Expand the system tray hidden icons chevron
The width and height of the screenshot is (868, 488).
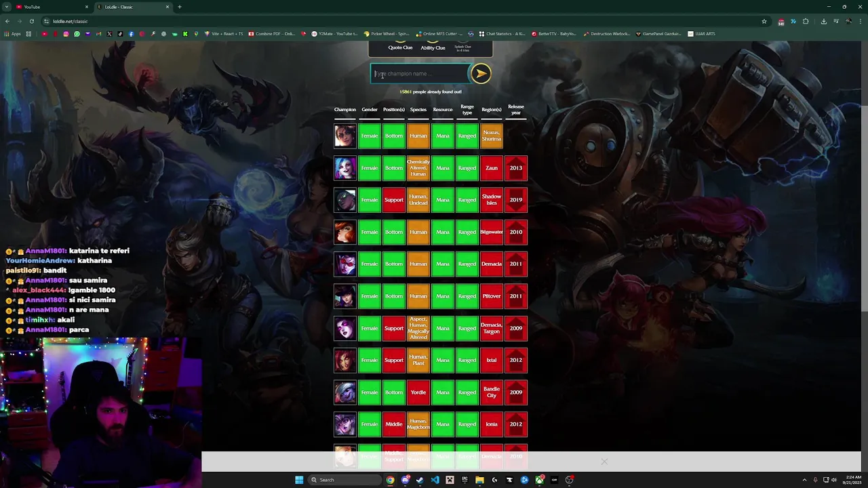coord(804,480)
